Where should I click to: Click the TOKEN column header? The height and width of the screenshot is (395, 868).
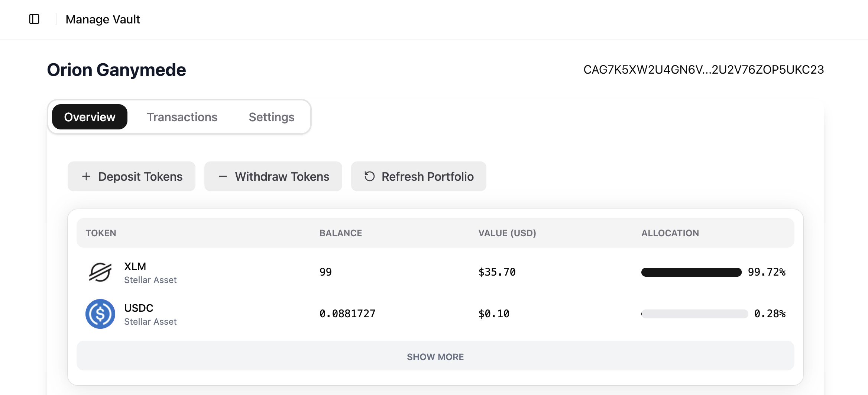tap(101, 233)
